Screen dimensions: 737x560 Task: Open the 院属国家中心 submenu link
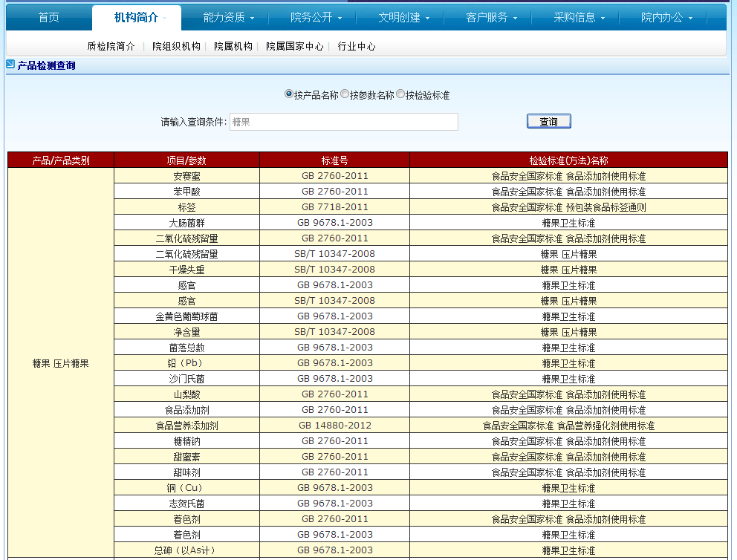tap(295, 46)
